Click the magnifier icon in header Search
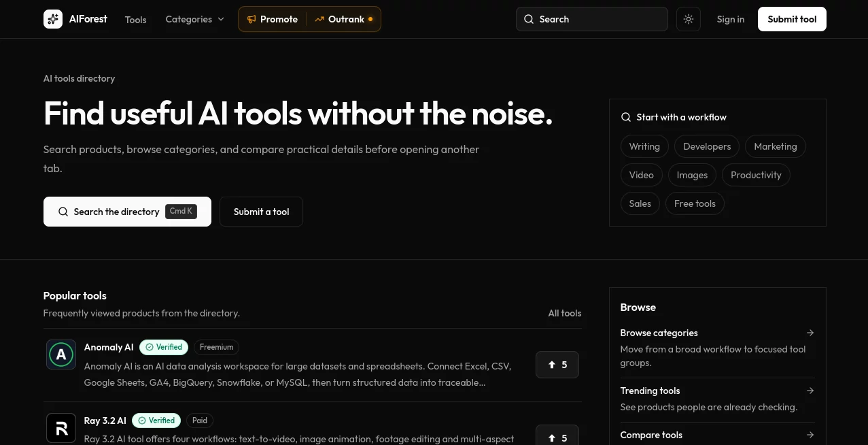This screenshot has width=868, height=445. 529,19
